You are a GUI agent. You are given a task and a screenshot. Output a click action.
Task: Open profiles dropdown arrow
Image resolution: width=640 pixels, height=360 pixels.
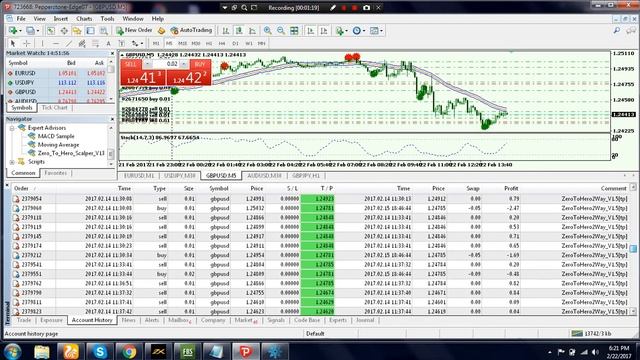point(38,31)
